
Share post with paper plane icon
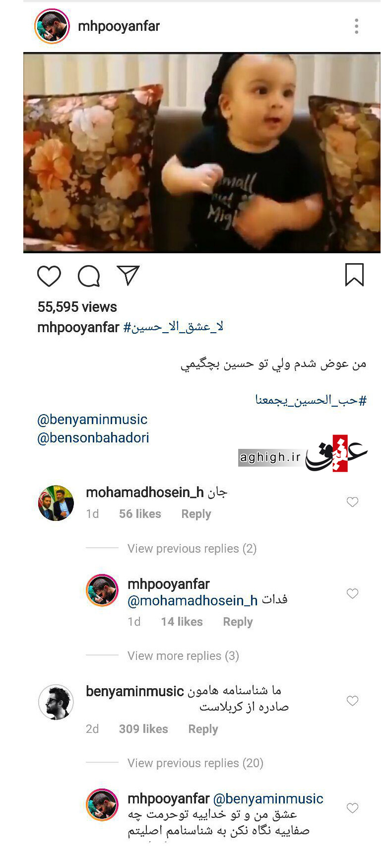click(128, 275)
